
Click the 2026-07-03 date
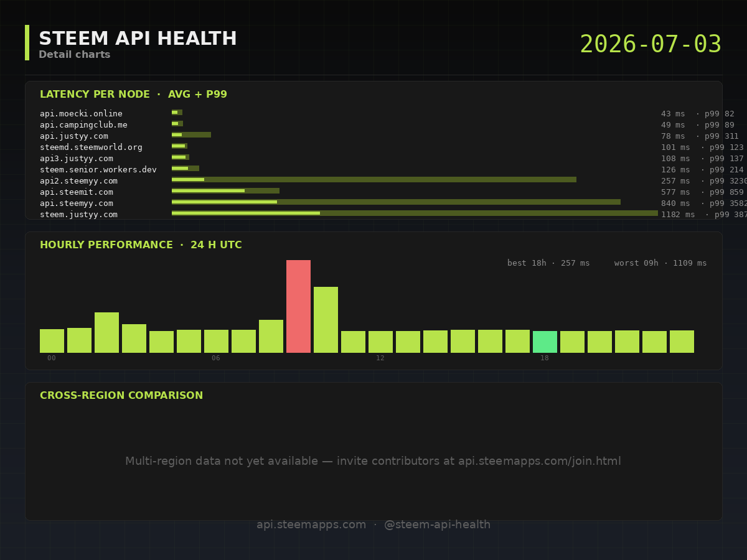tap(651, 44)
